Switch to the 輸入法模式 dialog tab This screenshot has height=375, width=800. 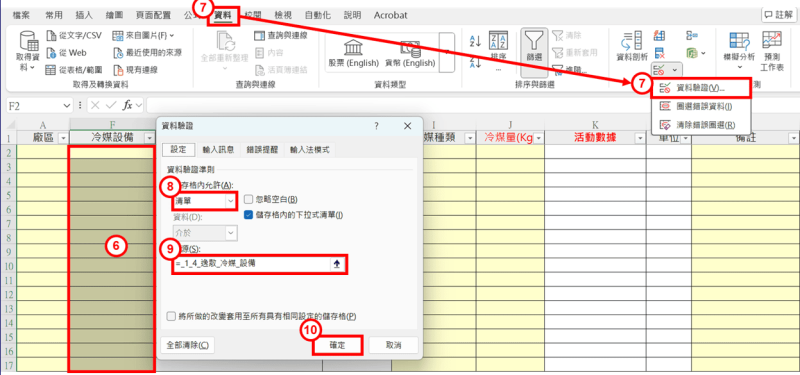pos(310,149)
